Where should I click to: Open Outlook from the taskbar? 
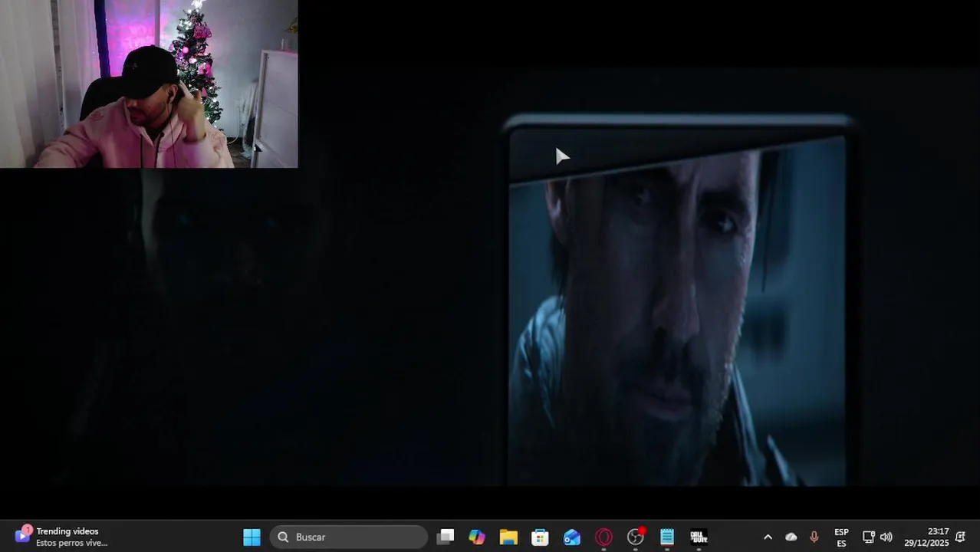[572, 537]
